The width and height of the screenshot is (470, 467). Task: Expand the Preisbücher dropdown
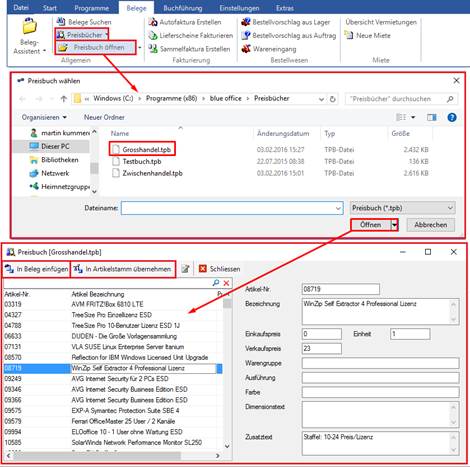point(107,35)
